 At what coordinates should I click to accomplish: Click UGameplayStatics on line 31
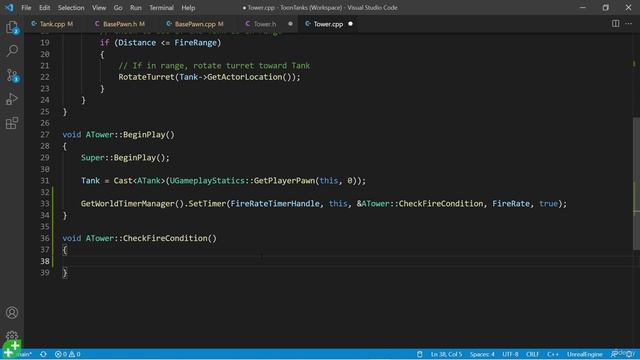207,180
